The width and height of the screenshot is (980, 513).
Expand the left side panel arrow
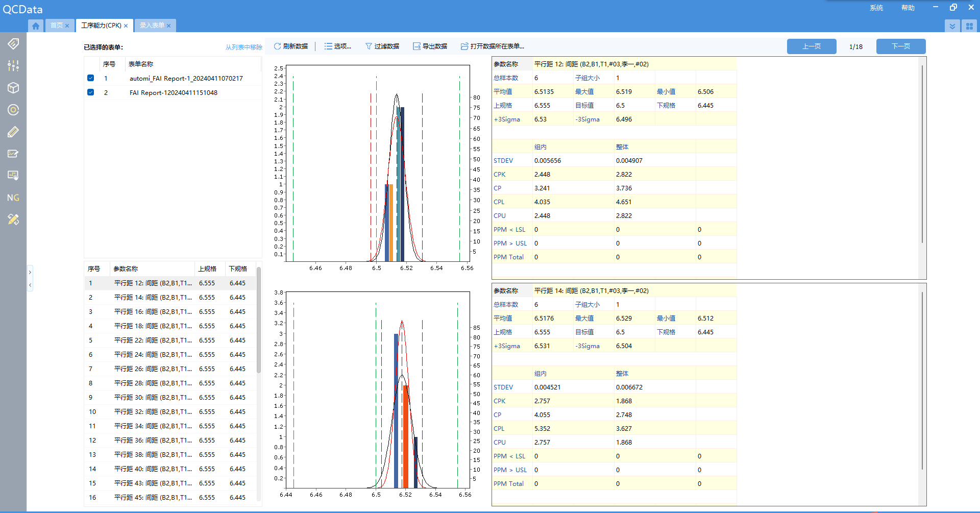click(x=30, y=272)
